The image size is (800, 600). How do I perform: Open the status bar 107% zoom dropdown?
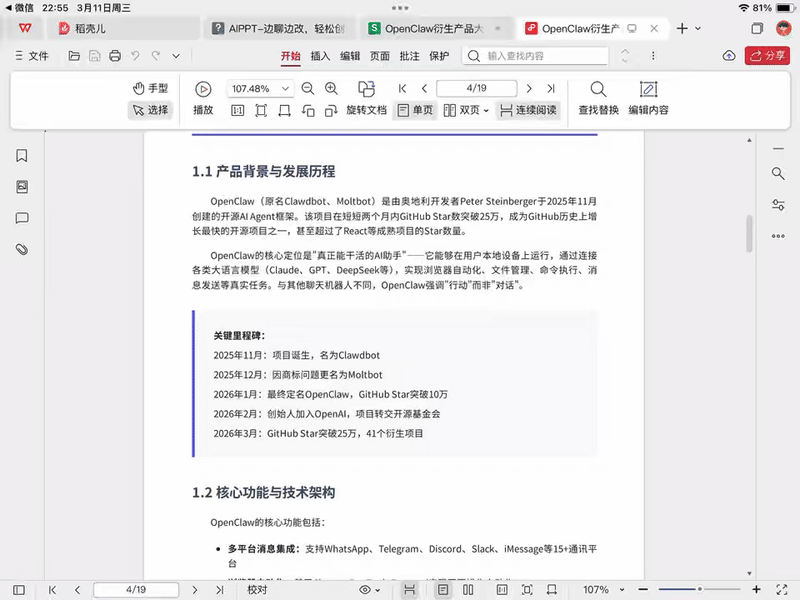[604, 590]
